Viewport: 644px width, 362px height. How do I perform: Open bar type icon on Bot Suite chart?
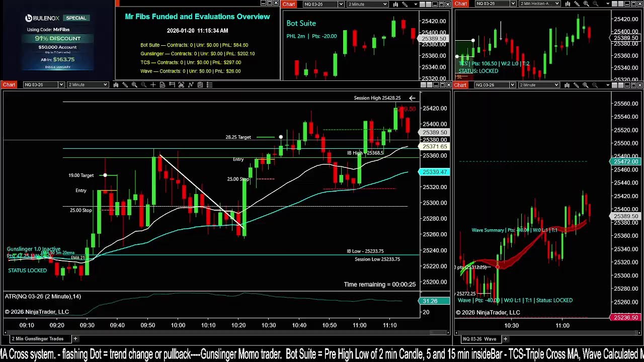(396, 4)
